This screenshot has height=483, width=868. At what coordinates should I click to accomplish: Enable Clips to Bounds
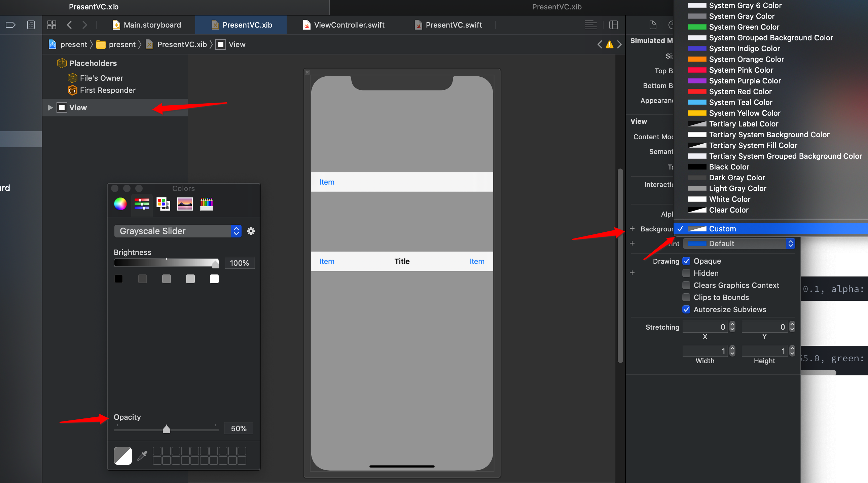coord(686,297)
